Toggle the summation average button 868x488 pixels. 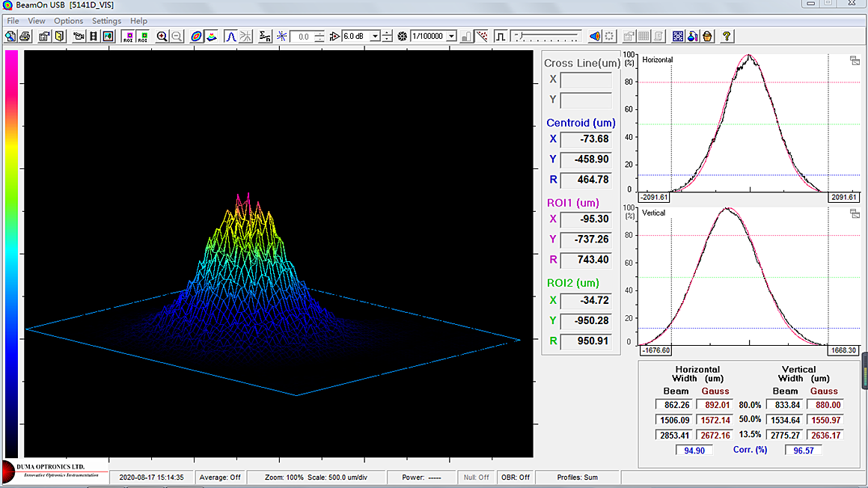[265, 36]
